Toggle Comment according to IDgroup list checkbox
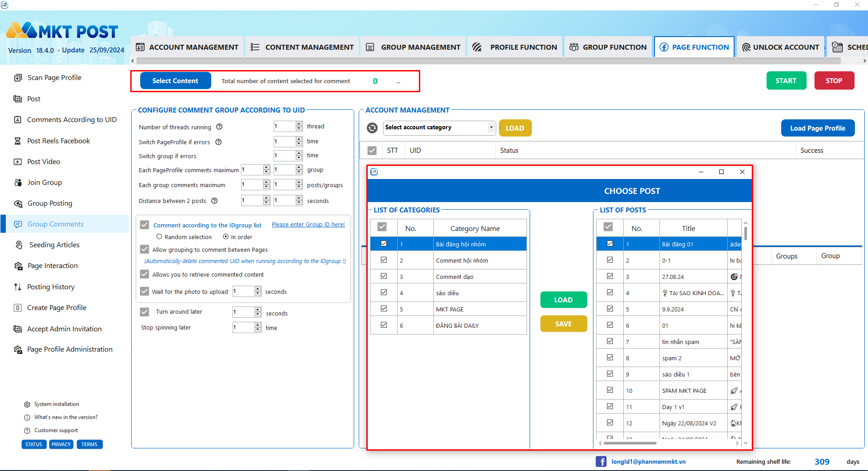Image resolution: width=868 pixels, height=471 pixels. [x=145, y=225]
